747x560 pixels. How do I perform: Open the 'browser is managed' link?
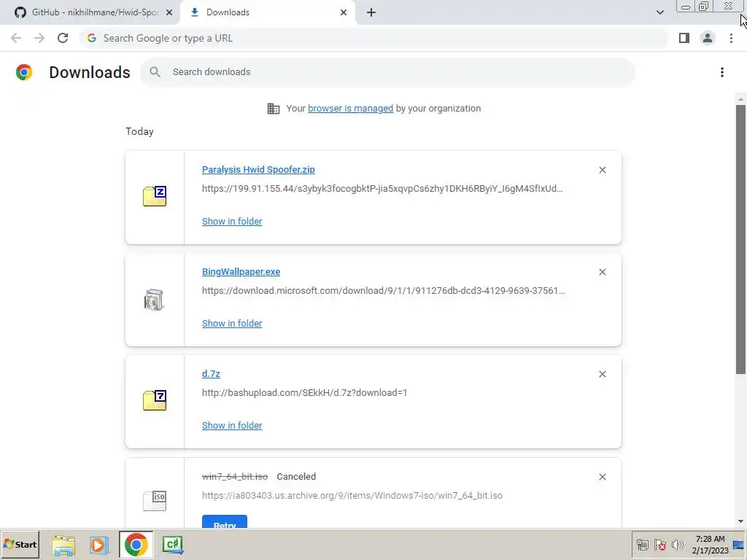(350, 108)
